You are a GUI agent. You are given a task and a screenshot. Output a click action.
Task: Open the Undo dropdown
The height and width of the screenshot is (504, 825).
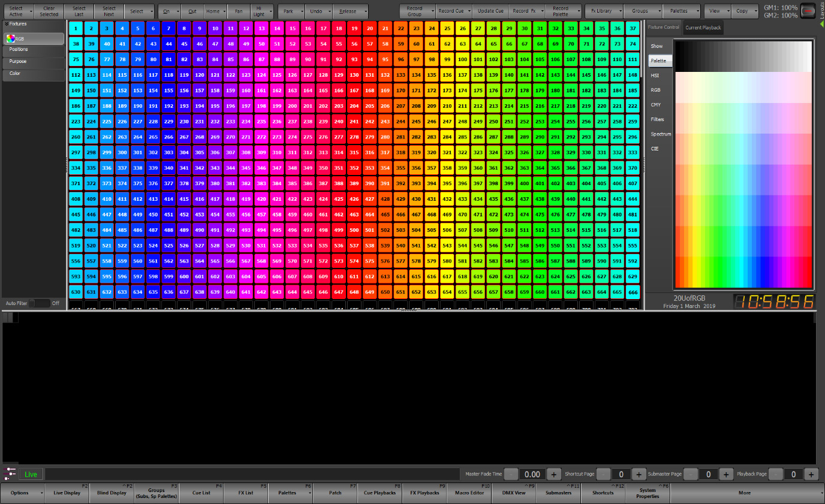tap(318, 11)
